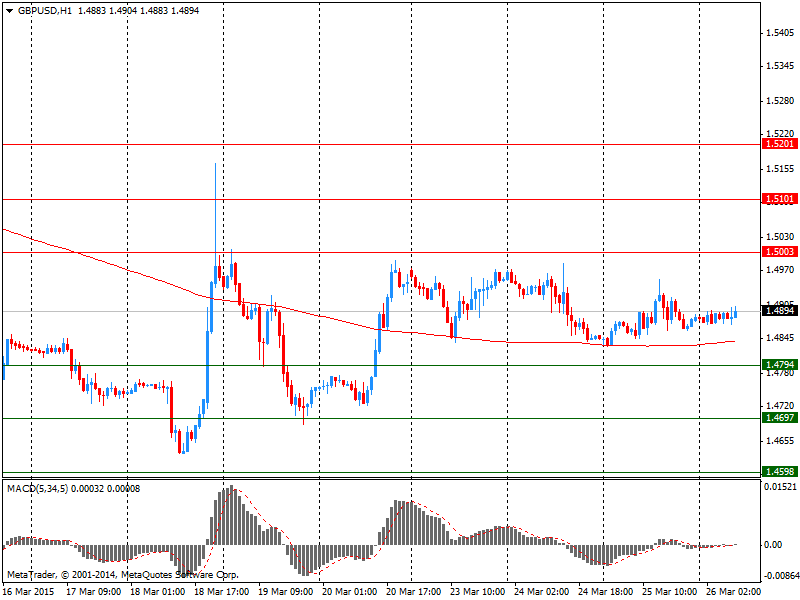This screenshot has width=800, height=600.
Task: Click the 26 Mar 02:00 time label
Action: point(734,592)
